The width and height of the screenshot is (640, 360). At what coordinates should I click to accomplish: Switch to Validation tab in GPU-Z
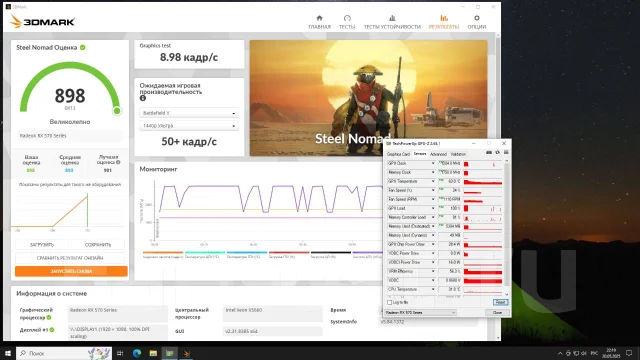[458, 154]
